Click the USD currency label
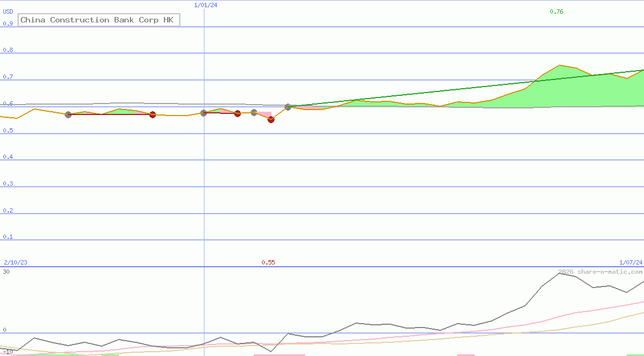Image resolution: width=644 pixels, height=356 pixels. coord(8,12)
